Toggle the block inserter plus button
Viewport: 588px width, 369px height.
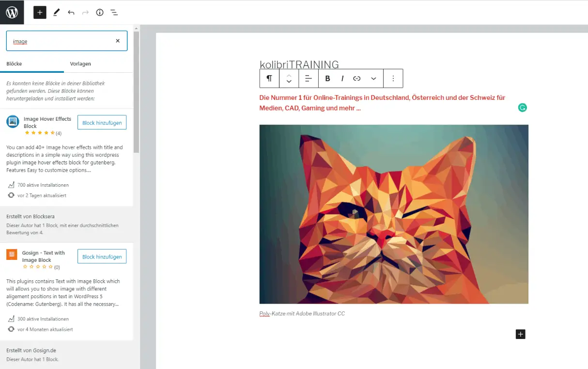(x=40, y=12)
